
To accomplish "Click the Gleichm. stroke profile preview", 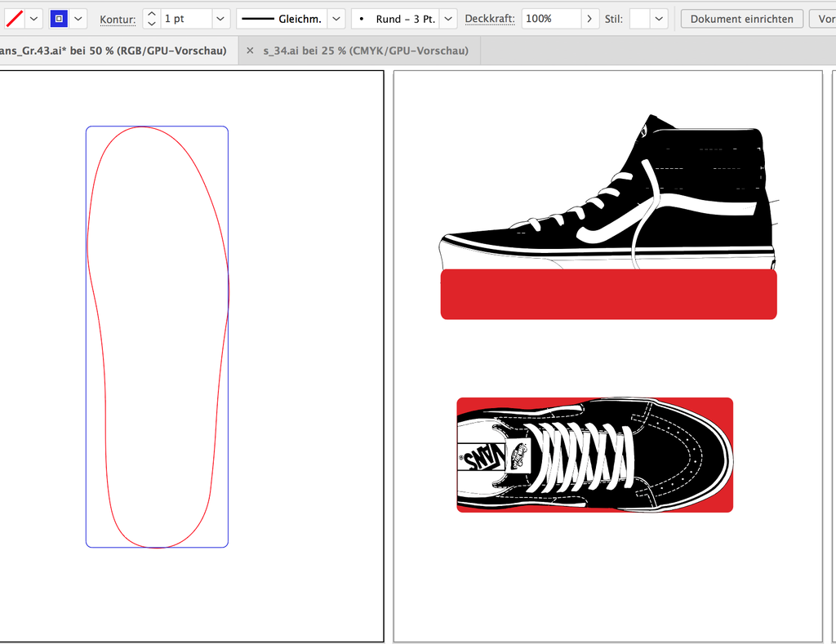I will click(x=282, y=19).
